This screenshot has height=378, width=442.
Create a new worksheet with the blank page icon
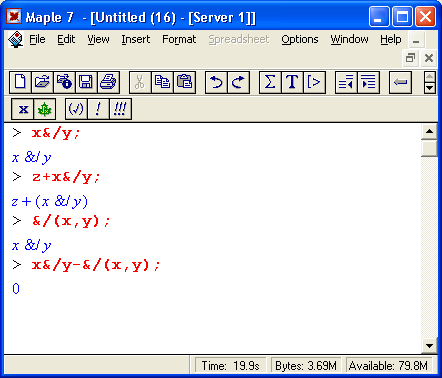[x=20, y=82]
